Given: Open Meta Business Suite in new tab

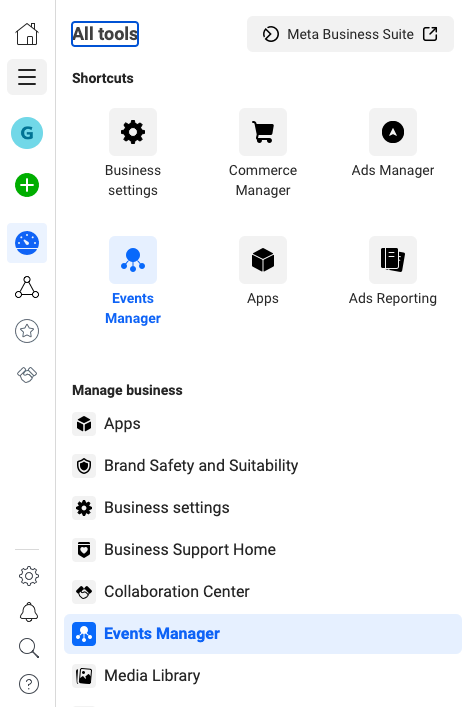Looking at the screenshot, I should click(350, 34).
